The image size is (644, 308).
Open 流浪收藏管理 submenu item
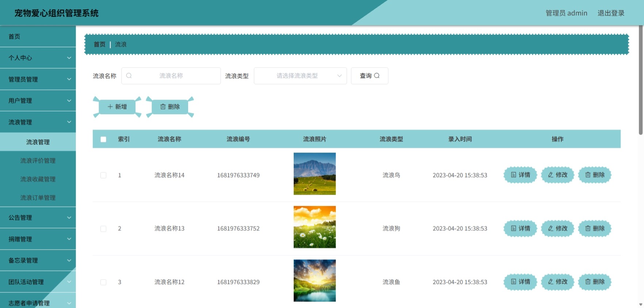coord(38,179)
